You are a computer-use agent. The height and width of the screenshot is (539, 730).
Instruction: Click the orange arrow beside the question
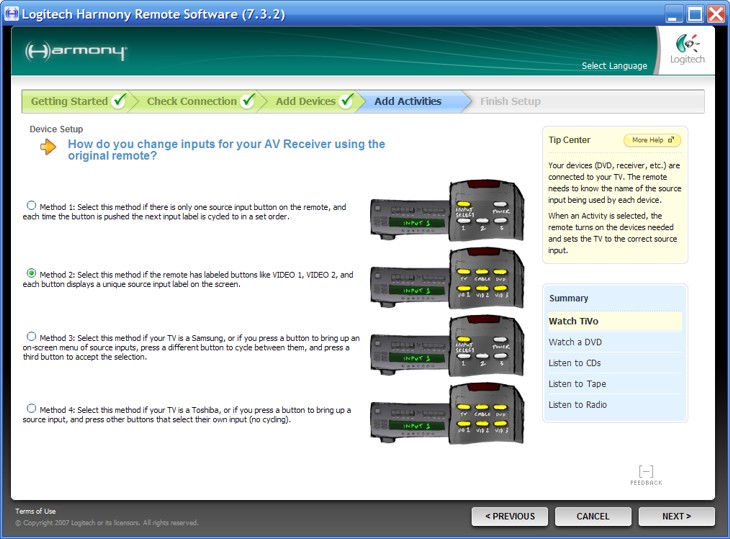48,147
